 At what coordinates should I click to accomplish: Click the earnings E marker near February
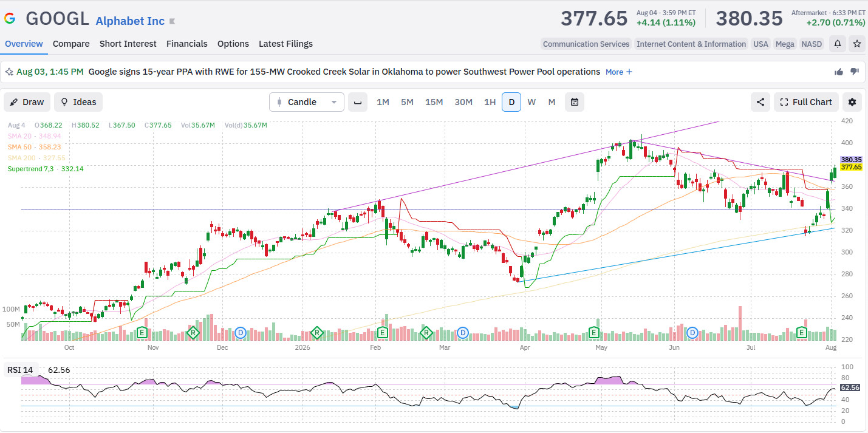click(383, 332)
